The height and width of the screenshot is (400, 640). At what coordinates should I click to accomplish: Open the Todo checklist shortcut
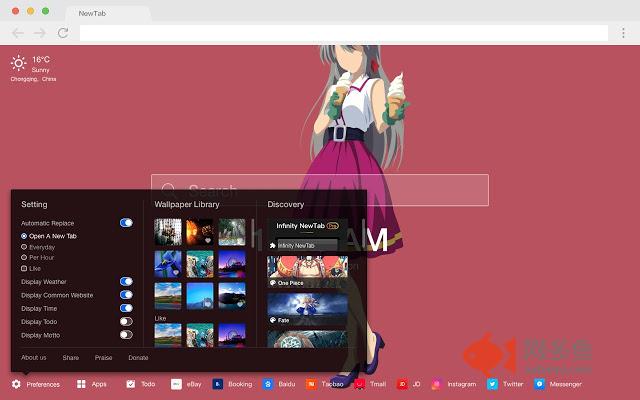tap(131, 384)
